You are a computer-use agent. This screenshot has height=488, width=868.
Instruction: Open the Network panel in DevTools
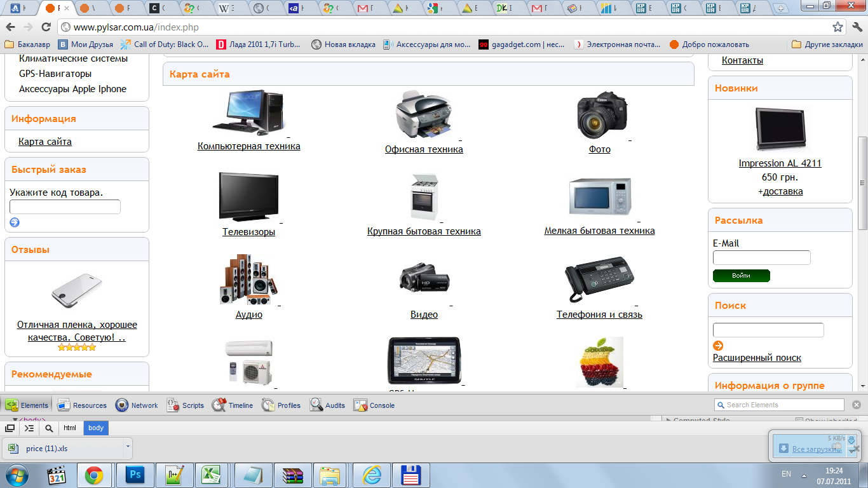137,405
